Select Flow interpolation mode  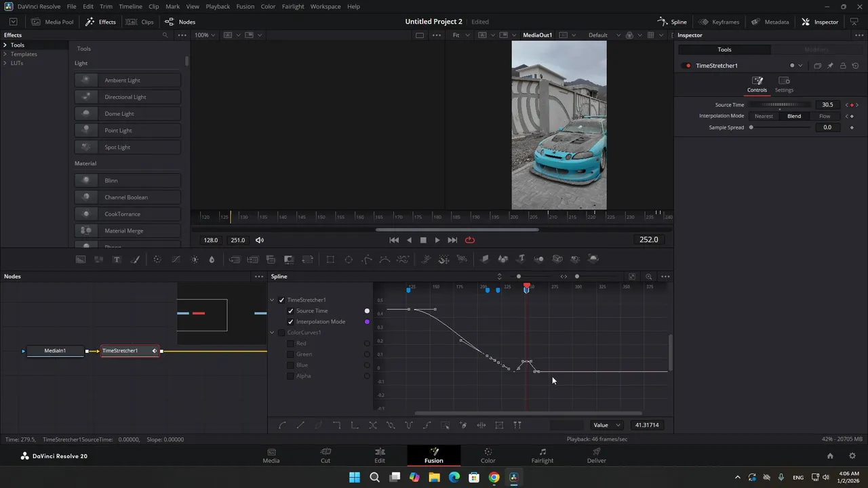point(825,116)
